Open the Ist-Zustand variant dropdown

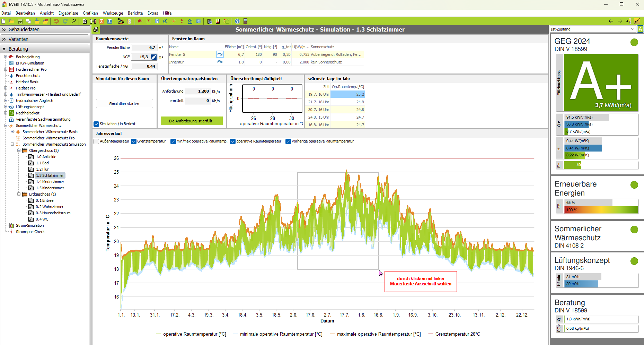click(633, 29)
